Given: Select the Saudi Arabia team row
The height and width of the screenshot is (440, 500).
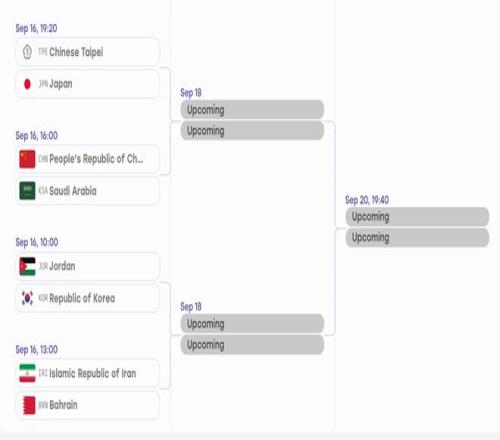Looking at the screenshot, I should [x=87, y=191].
